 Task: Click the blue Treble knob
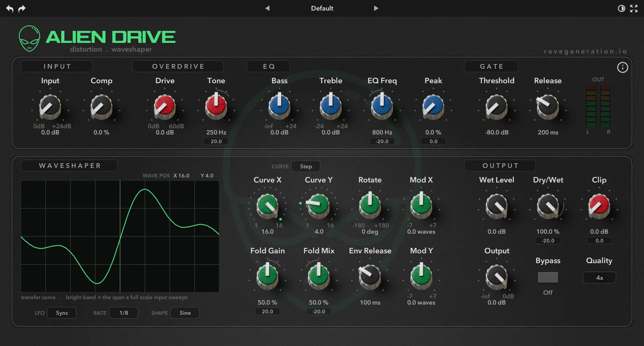pos(331,105)
